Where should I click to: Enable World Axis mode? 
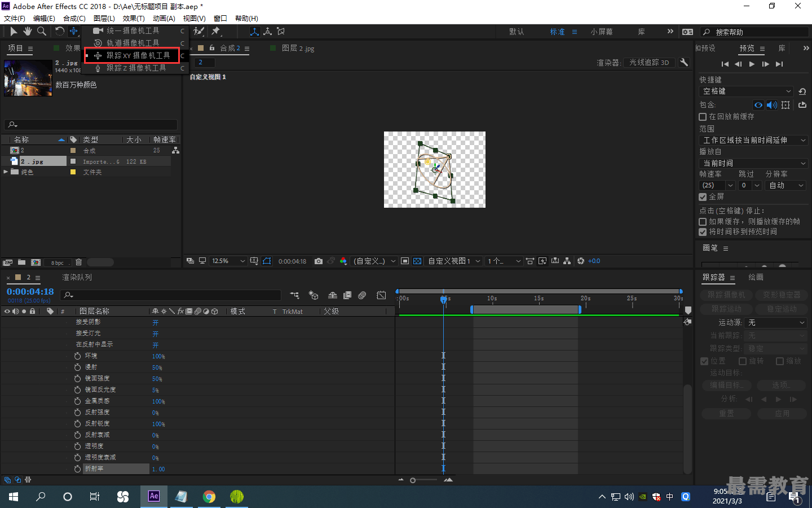[x=268, y=32]
